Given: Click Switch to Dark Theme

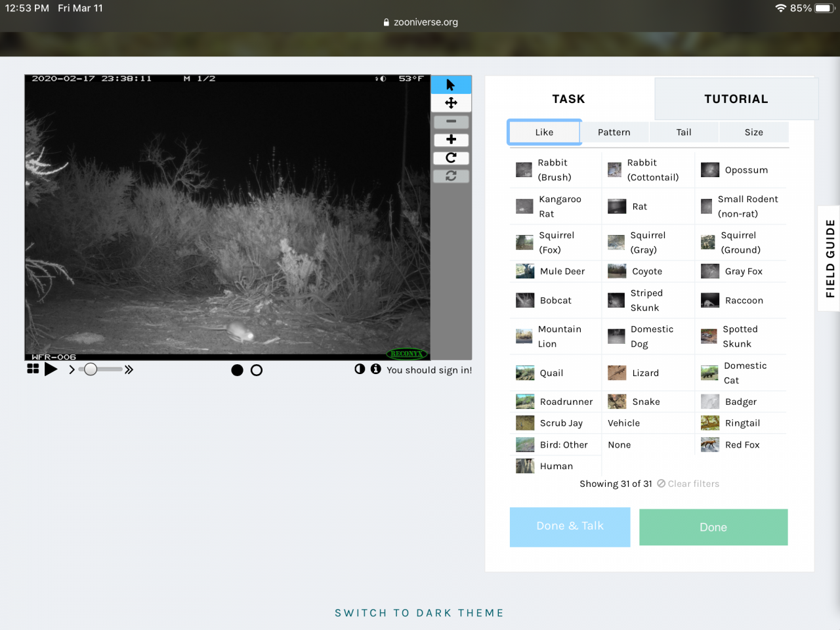Looking at the screenshot, I should [x=419, y=613].
